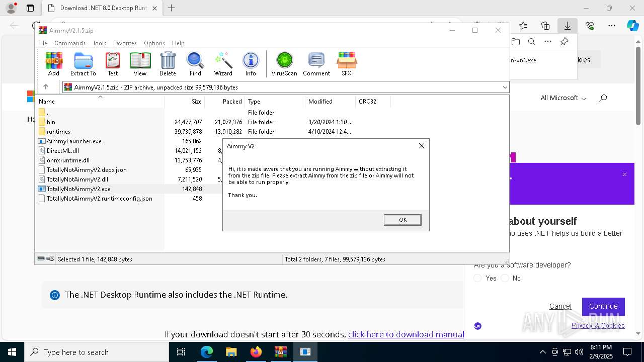Open Firefox from taskbar
Viewport: 644px width, 362px height.
coord(256,352)
